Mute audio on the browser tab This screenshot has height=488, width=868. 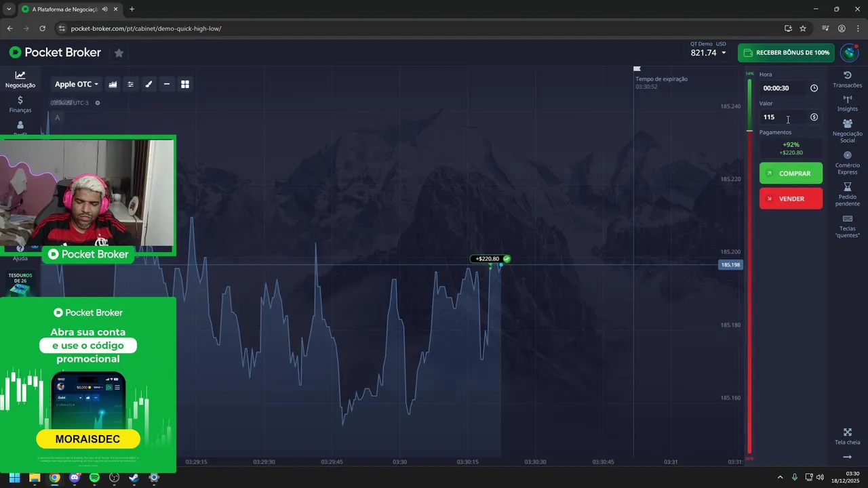coord(104,9)
